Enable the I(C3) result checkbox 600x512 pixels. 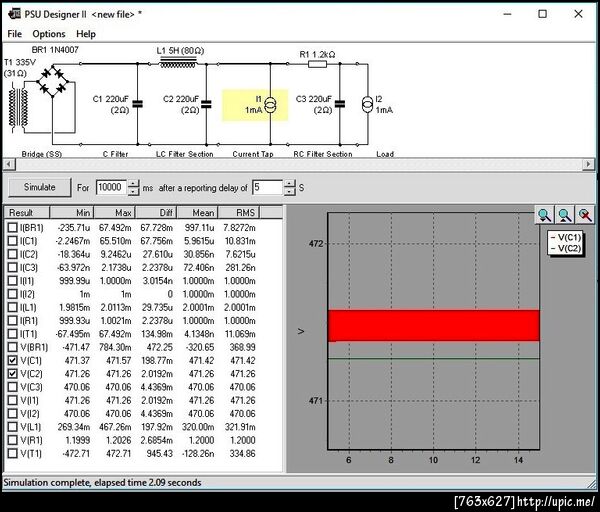pos(13,267)
